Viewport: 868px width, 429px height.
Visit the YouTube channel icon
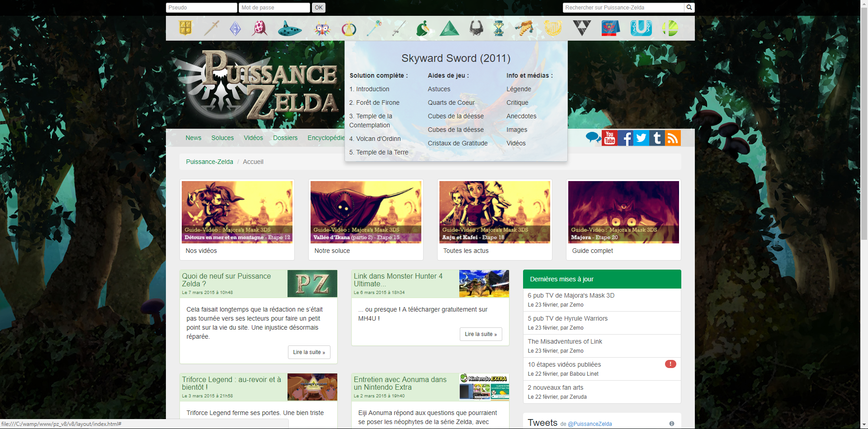609,138
